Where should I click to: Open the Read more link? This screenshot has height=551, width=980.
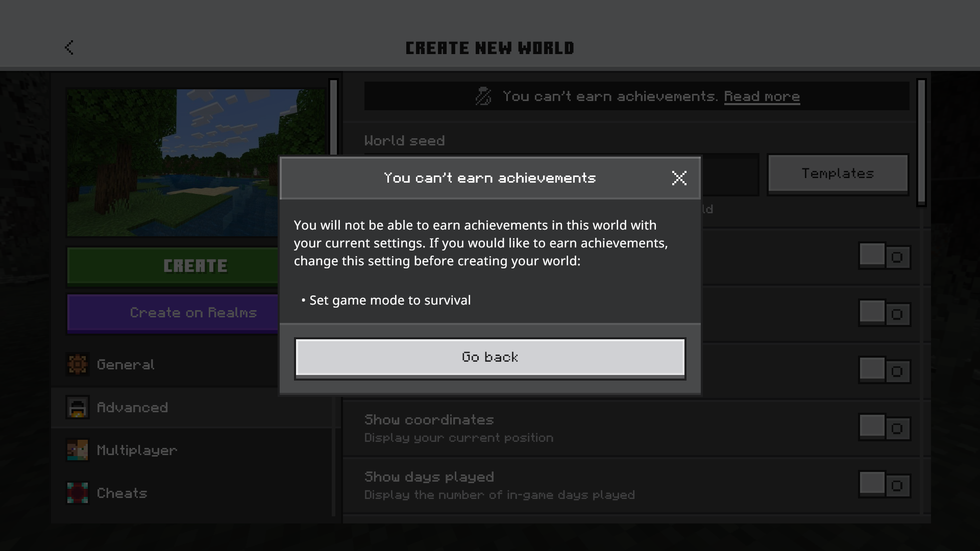762,96
